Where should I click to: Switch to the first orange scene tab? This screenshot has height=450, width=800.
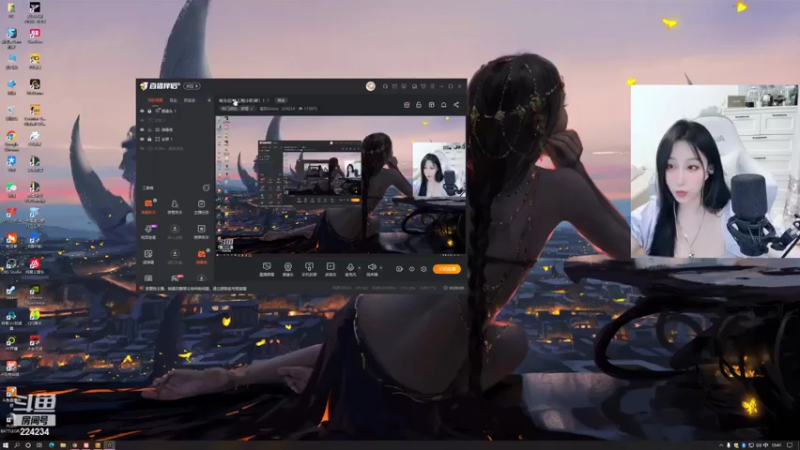coord(156,101)
